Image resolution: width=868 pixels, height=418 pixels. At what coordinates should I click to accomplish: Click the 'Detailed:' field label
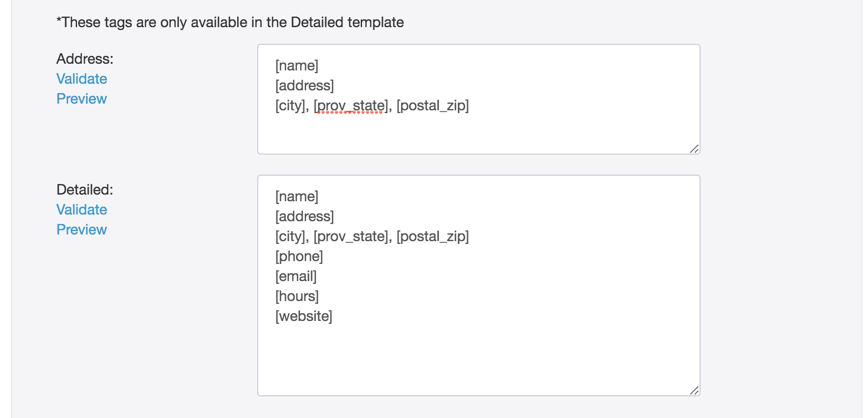click(85, 190)
